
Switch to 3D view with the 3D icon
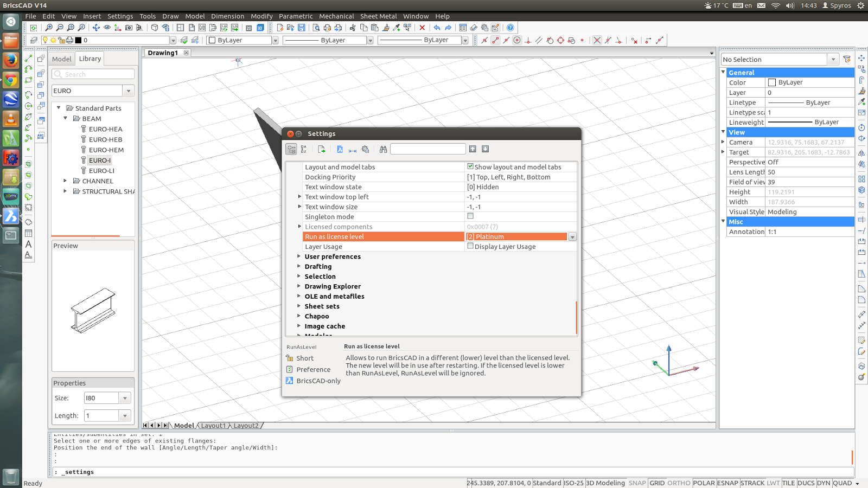point(260,28)
